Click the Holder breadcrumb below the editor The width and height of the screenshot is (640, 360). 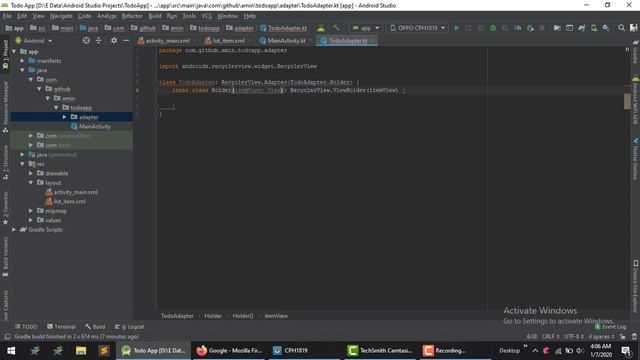[213, 316]
